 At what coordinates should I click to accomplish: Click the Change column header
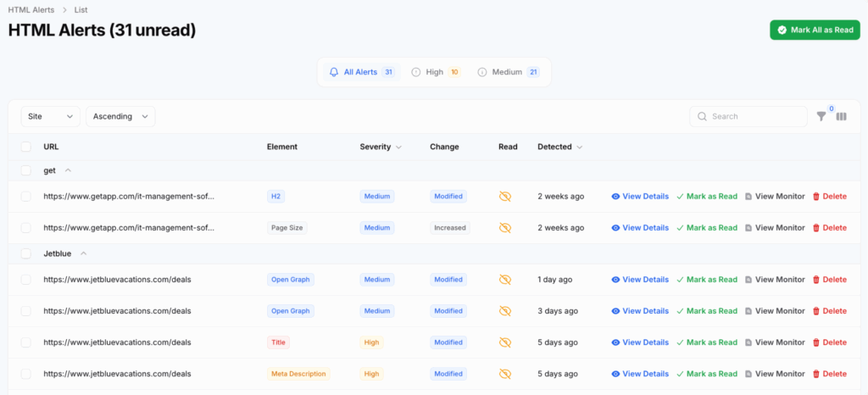[444, 147]
